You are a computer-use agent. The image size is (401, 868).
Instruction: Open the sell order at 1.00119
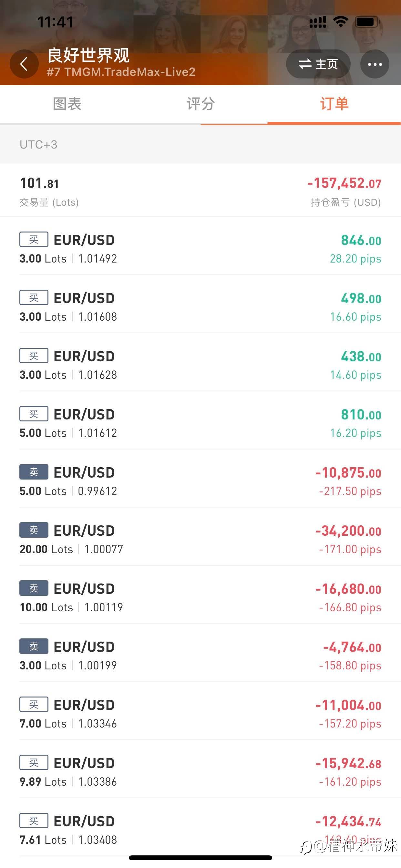point(200,597)
